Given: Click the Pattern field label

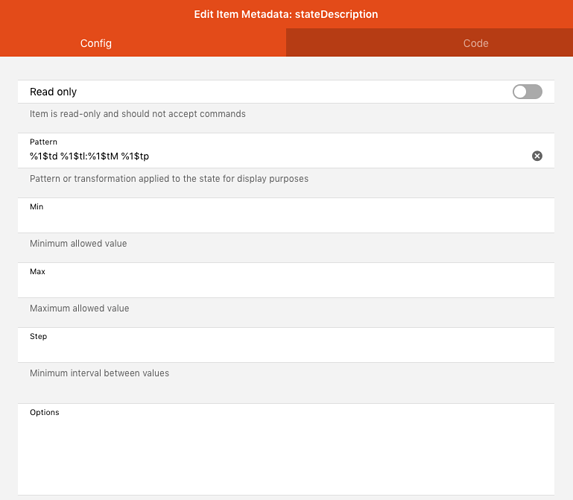Looking at the screenshot, I should (x=43, y=142).
